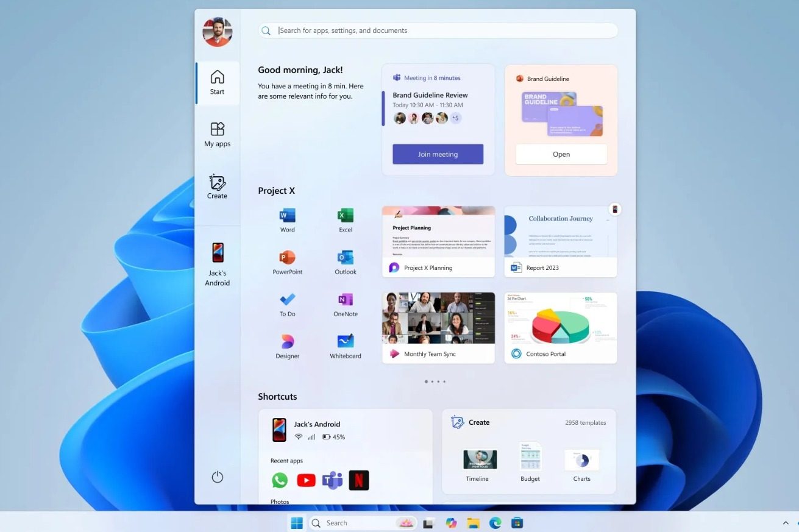Open the PowerPoint app icon
799x532 pixels.
(287, 258)
